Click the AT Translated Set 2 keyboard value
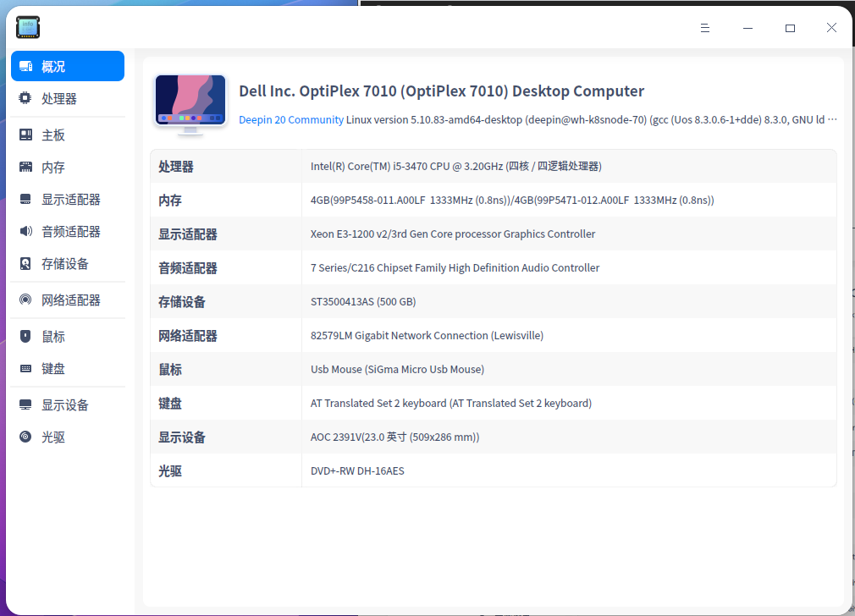 coord(451,403)
